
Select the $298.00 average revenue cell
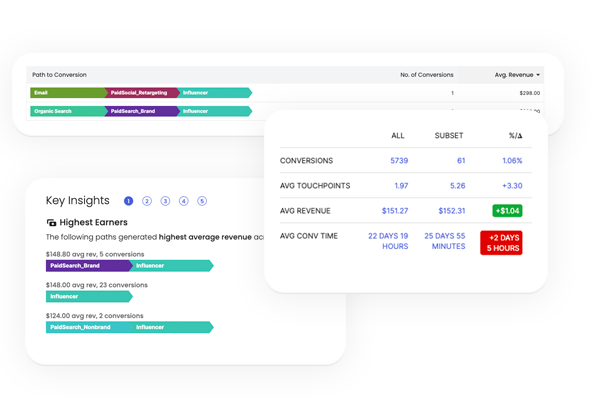point(530,93)
